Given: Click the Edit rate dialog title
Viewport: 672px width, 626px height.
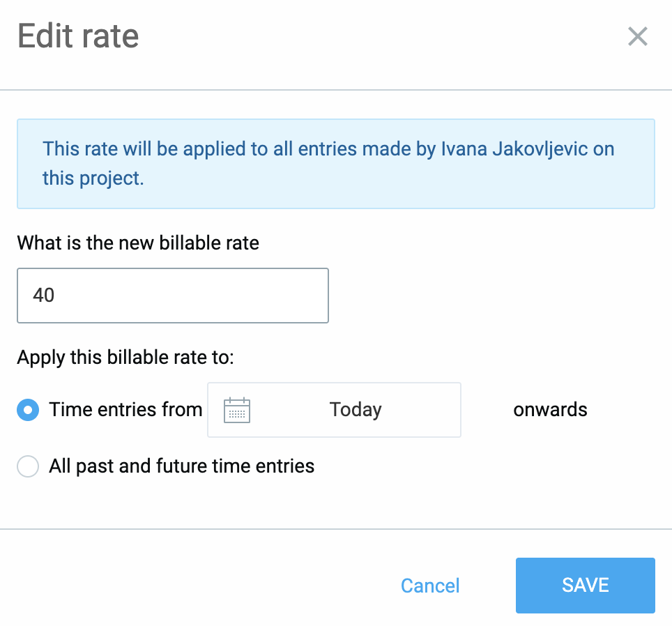Looking at the screenshot, I should point(78,36).
